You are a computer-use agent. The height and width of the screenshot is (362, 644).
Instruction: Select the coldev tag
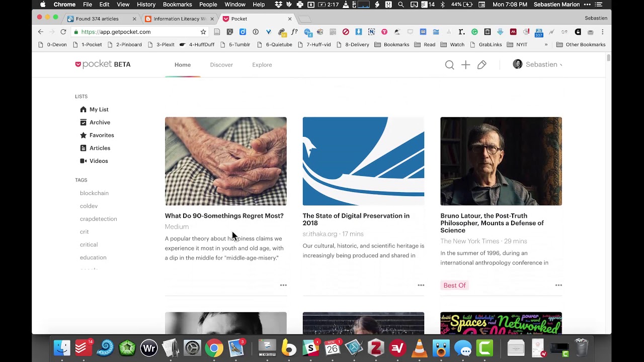coord(89,206)
